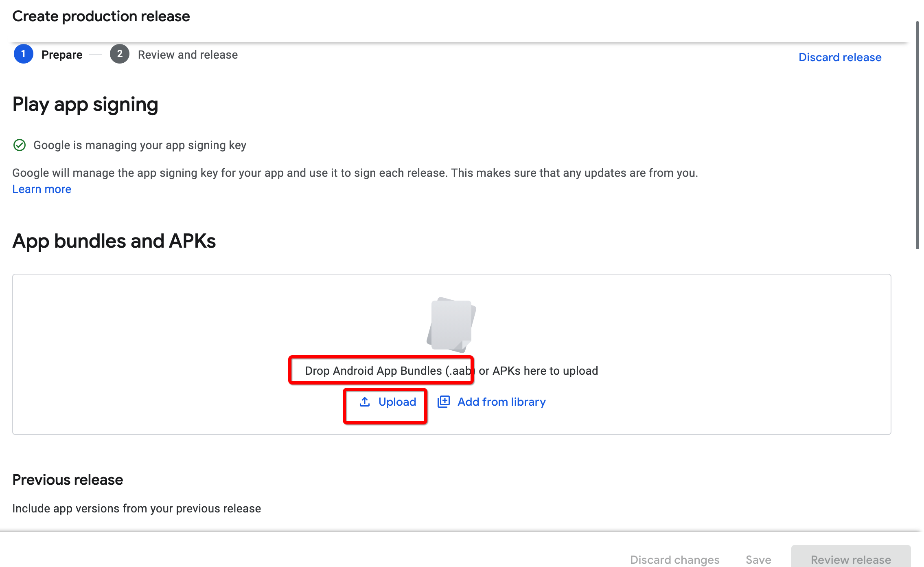Click step 2 circle badge
Screen dimensions: 924x567
pyautogui.click(x=119, y=54)
